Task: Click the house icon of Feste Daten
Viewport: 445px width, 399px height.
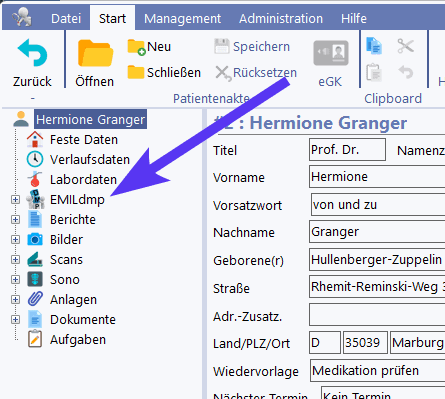Action: point(35,139)
